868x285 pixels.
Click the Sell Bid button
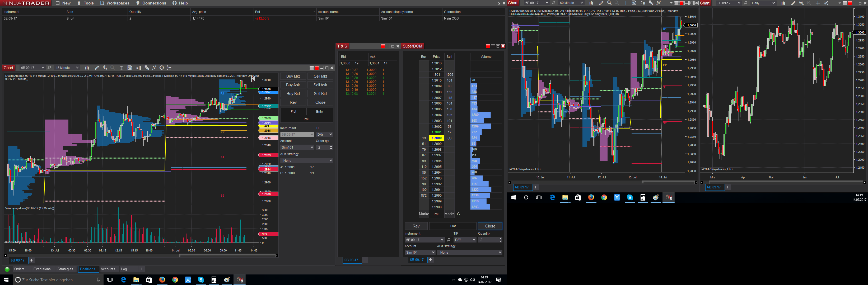320,94
